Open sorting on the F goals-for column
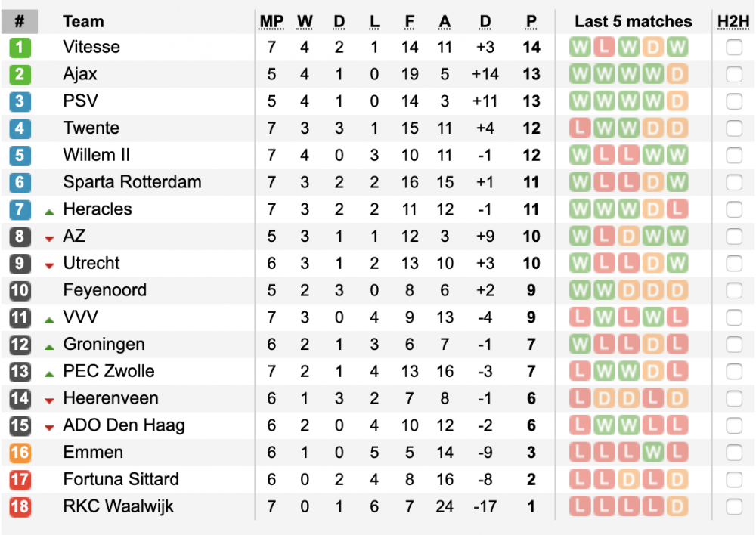 pos(409,21)
